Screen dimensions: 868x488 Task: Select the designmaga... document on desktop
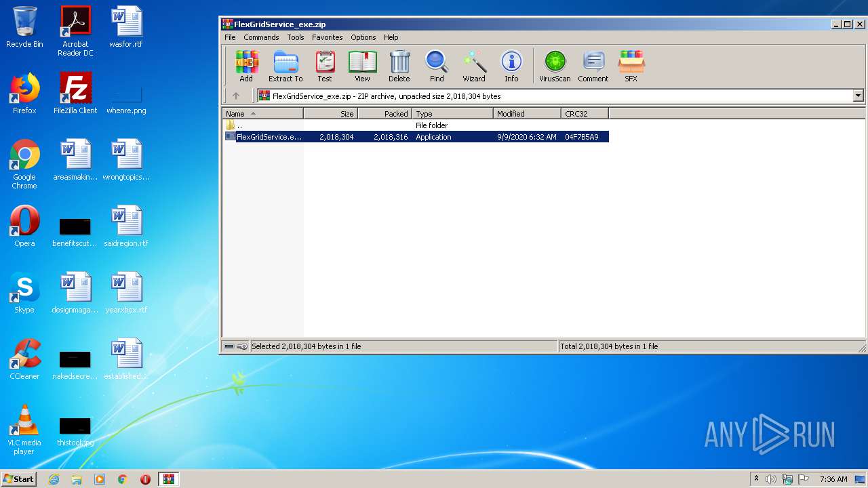[75, 293]
